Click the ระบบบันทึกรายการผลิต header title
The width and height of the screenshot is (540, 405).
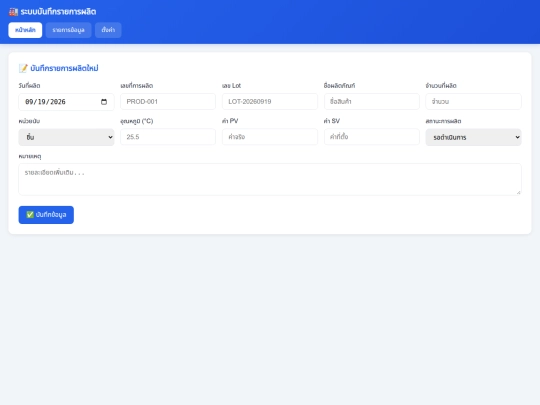coord(58,12)
